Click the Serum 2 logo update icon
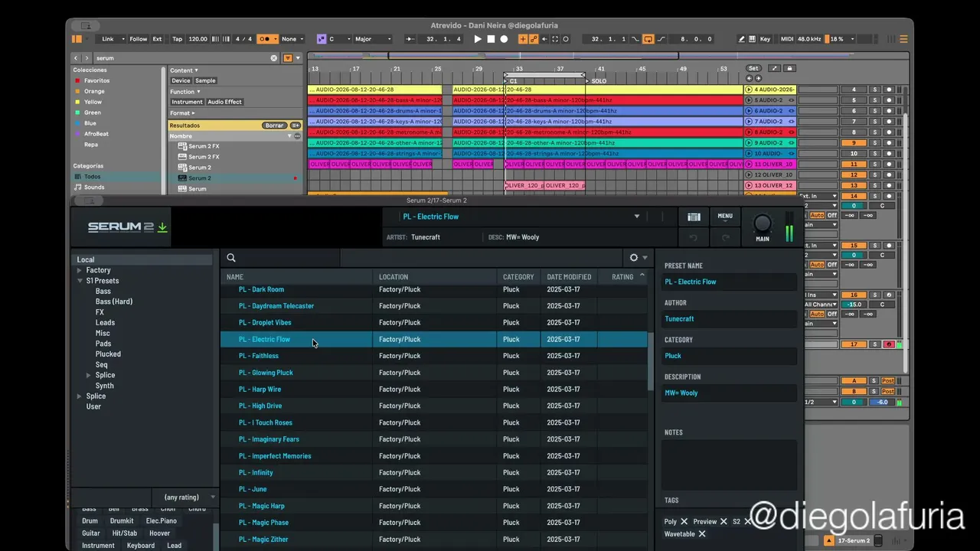This screenshot has height=551, width=980. [162, 227]
